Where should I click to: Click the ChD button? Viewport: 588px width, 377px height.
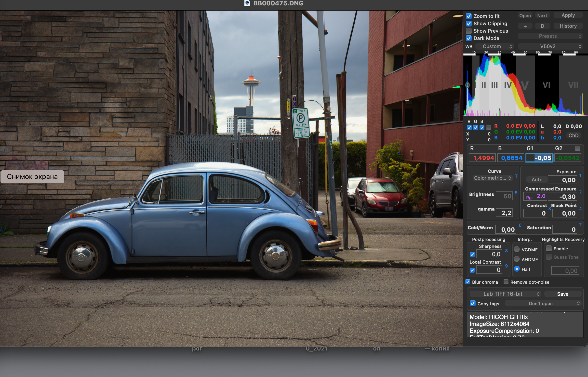(x=573, y=135)
